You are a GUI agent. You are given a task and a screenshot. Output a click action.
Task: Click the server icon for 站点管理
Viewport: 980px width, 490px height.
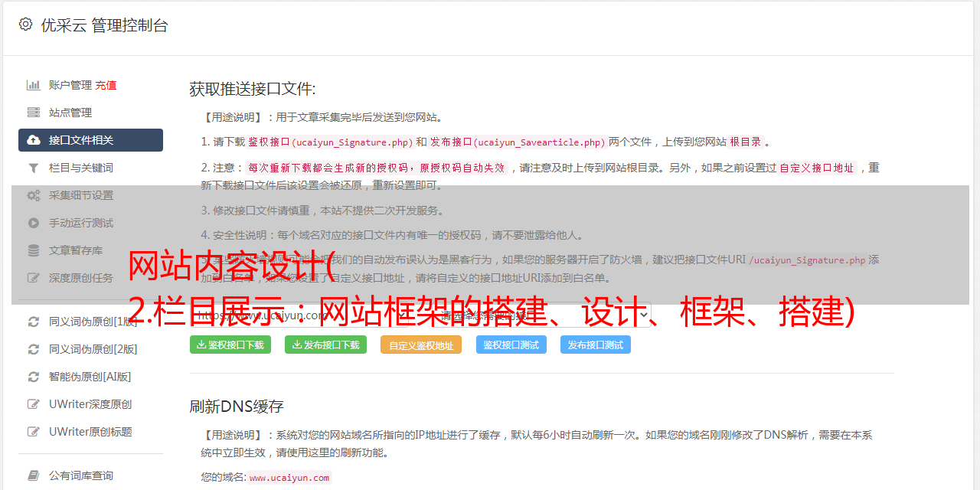tap(34, 113)
